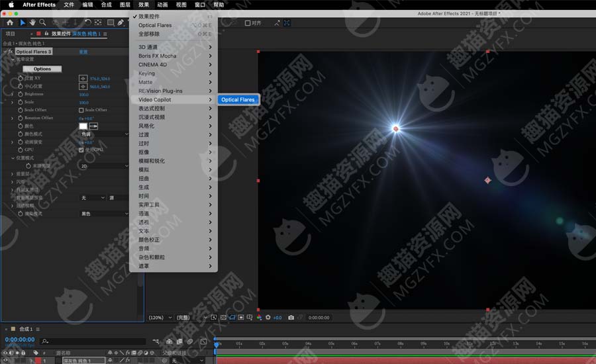Select 全部移除 in the effects menu
This screenshot has width=596, height=364.
(174, 34)
